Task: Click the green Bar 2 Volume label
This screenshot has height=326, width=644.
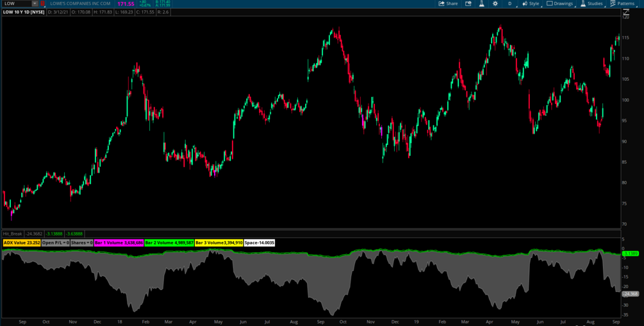Action: pyautogui.click(x=169, y=243)
